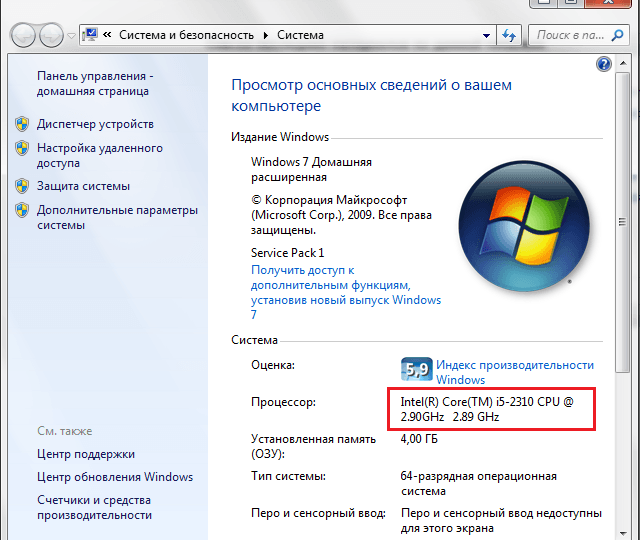Image resolution: width=640 pixels, height=540 pixels.
Task: Open 'Центр обновления Windows' link
Action: [x=115, y=477]
